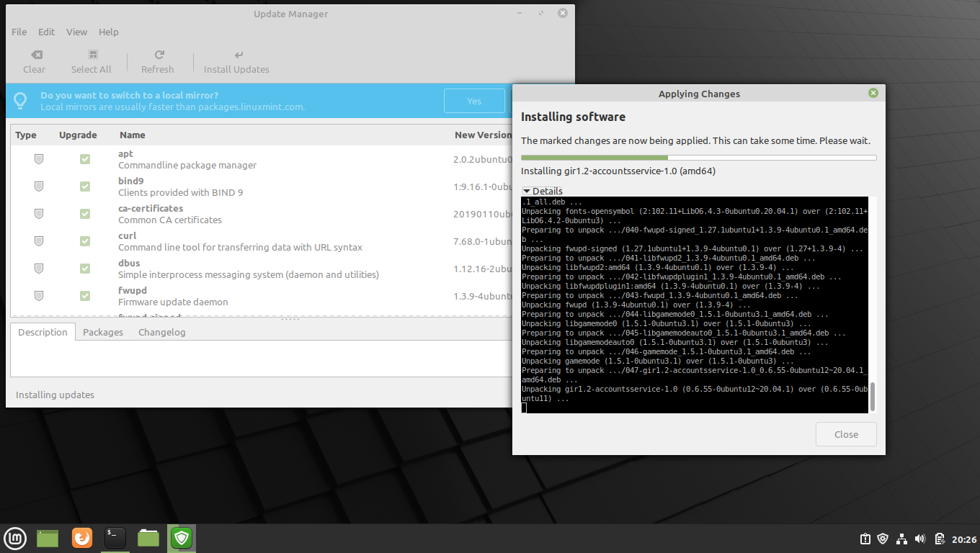Collapse the Details expander in Applying Changes

tap(543, 191)
